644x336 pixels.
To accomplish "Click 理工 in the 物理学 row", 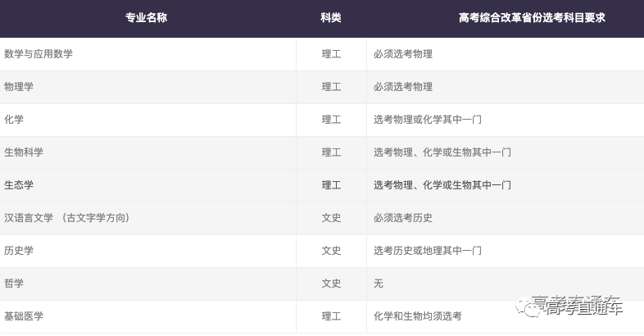I will (x=332, y=87).
